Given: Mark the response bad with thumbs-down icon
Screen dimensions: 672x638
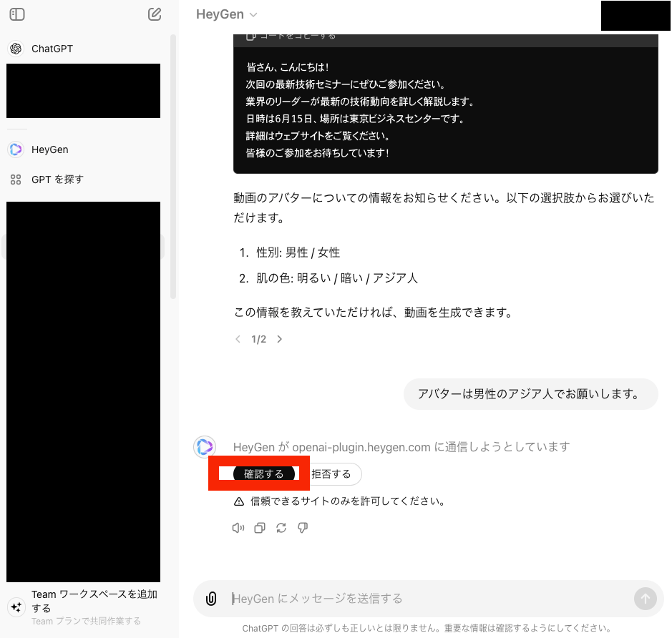Looking at the screenshot, I should point(303,528).
